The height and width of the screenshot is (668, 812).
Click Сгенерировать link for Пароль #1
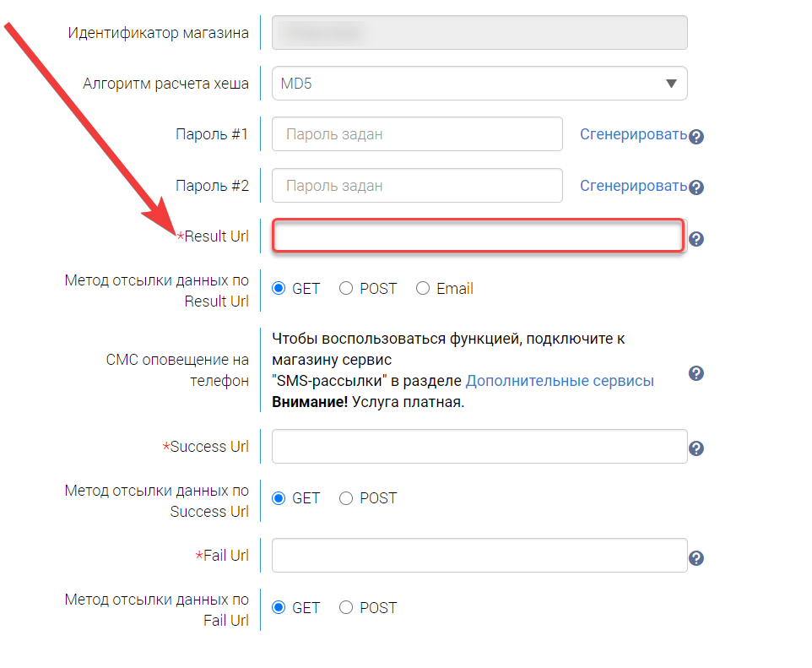[633, 134]
